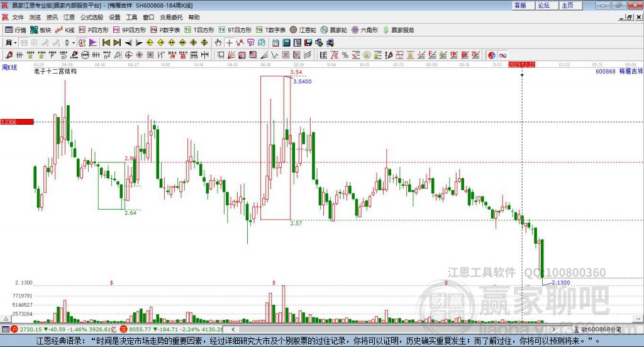Open the 设置 menu
Screen dimensions: 644x347
[x=114, y=17]
